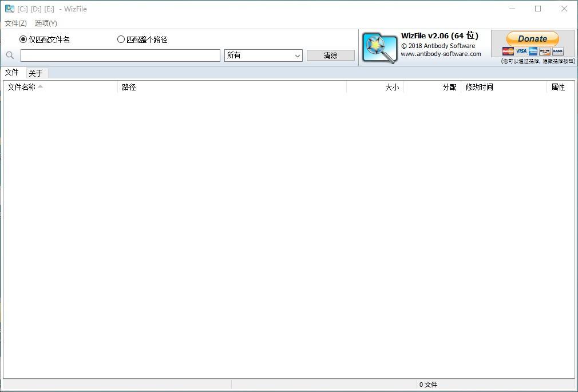Sort by 路径 column header
Image resolution: width=578 pixels, height=392 pixels.
pyautogui.click(x=232, y=87)
